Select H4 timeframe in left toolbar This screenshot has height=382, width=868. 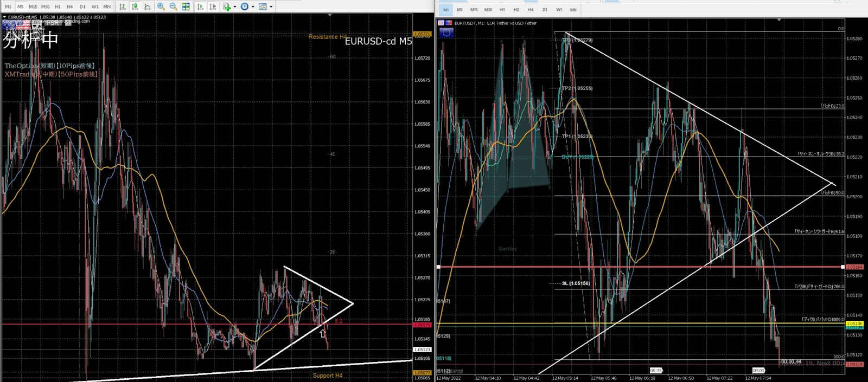tap(69, 7)
